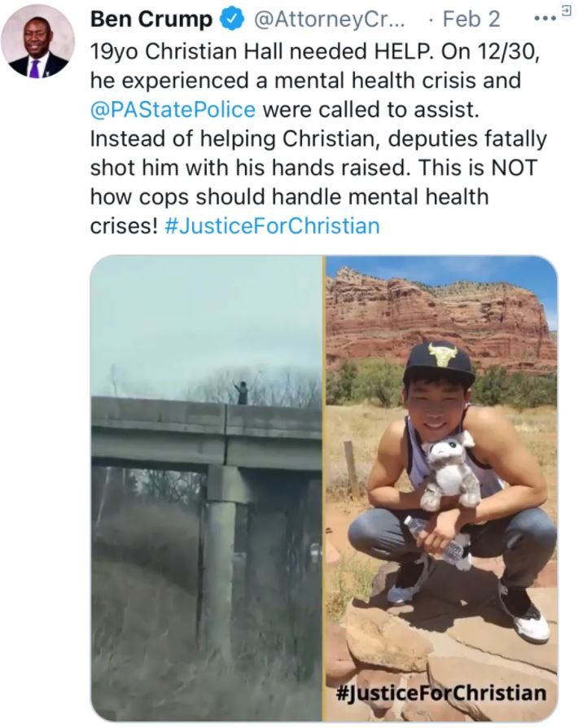
Task: Open the @PAStatePolice mention
Action: click(173, 110)
